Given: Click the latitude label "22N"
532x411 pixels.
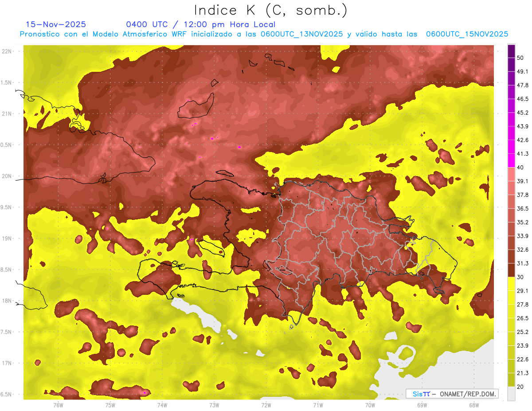Looking at the screenshot, I should point(7,51).
